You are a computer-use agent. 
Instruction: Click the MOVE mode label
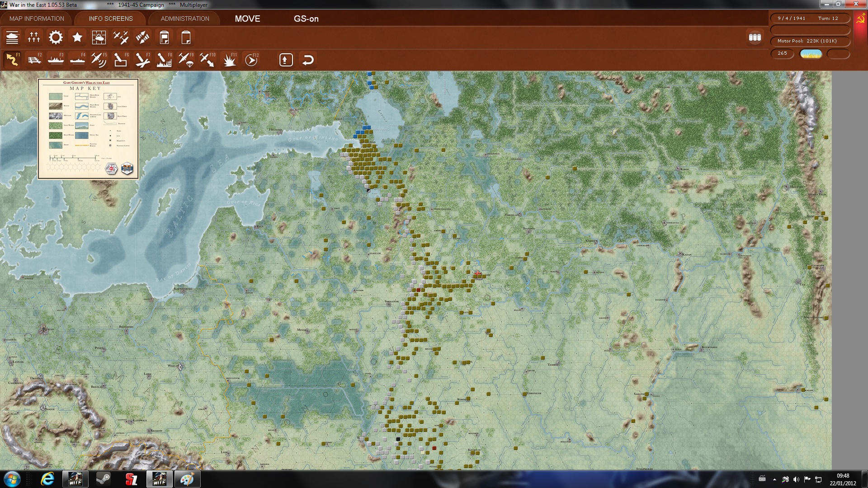click(248, 19)
